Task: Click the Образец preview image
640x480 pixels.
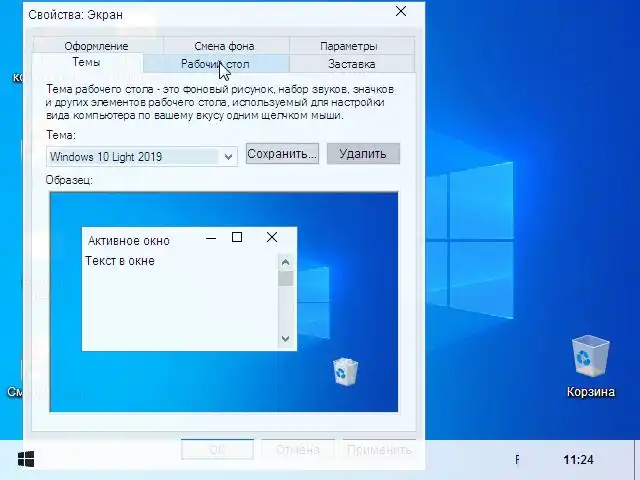Action: (x=224, y=302)
